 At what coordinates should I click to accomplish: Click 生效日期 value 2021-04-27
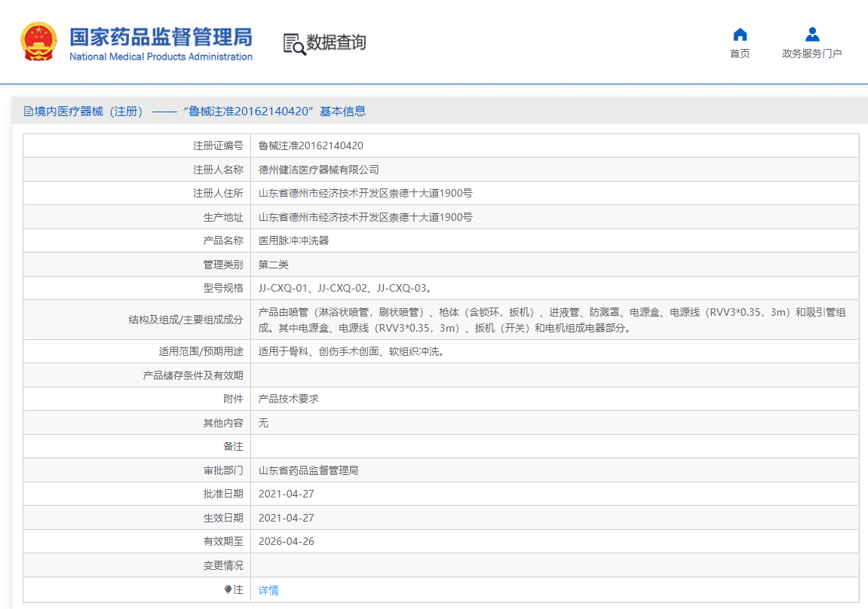pyautogui.click(x=287, y=518)
